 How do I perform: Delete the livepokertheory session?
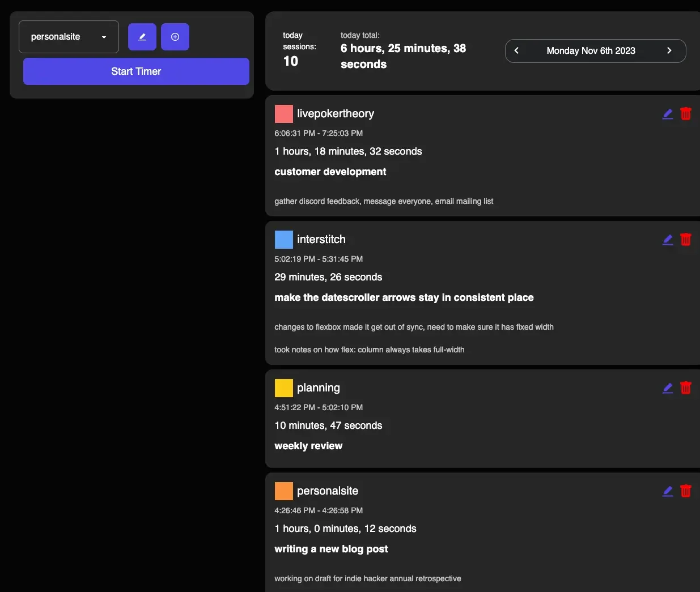click(x=686, y=114)
